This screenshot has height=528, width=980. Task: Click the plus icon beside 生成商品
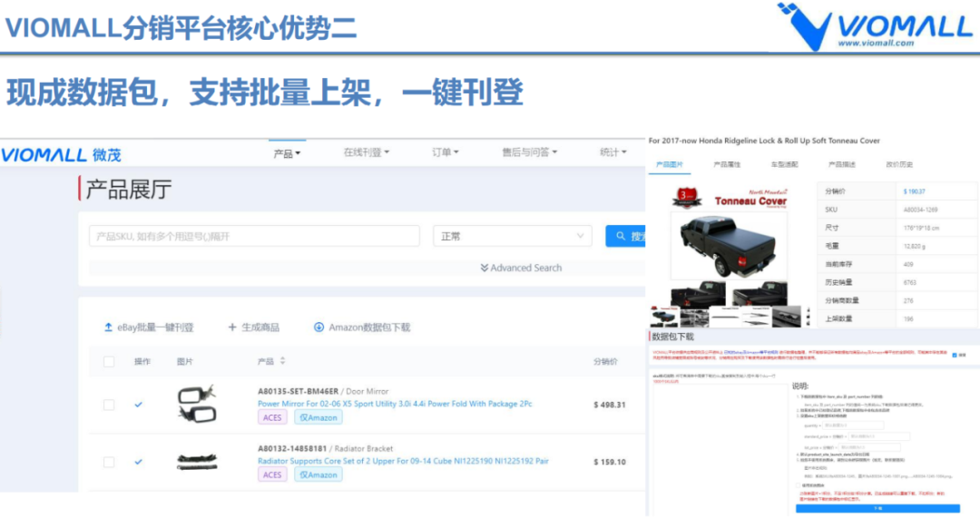coord(232,328)
